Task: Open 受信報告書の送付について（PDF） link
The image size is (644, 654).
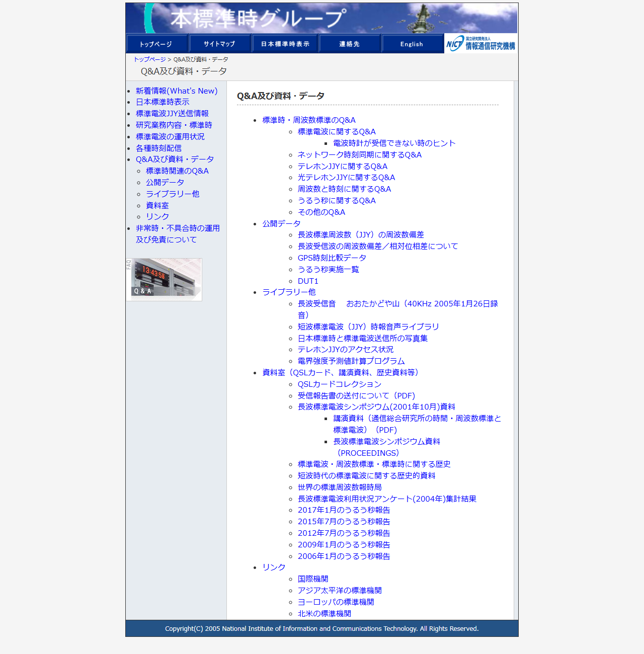Action: pyautogui.click(x=356, y=396)
